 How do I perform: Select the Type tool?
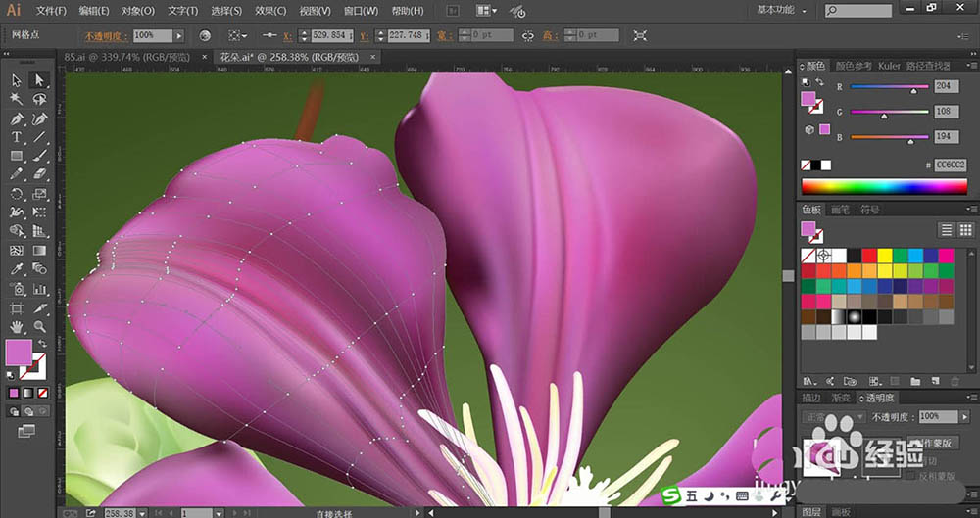17,137
